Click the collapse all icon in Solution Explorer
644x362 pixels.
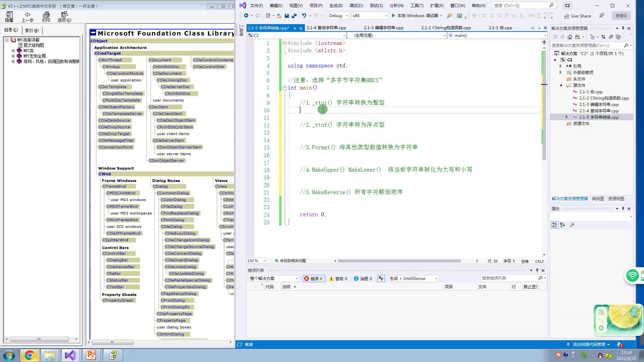pyautogui.click(x=611, y=37)
